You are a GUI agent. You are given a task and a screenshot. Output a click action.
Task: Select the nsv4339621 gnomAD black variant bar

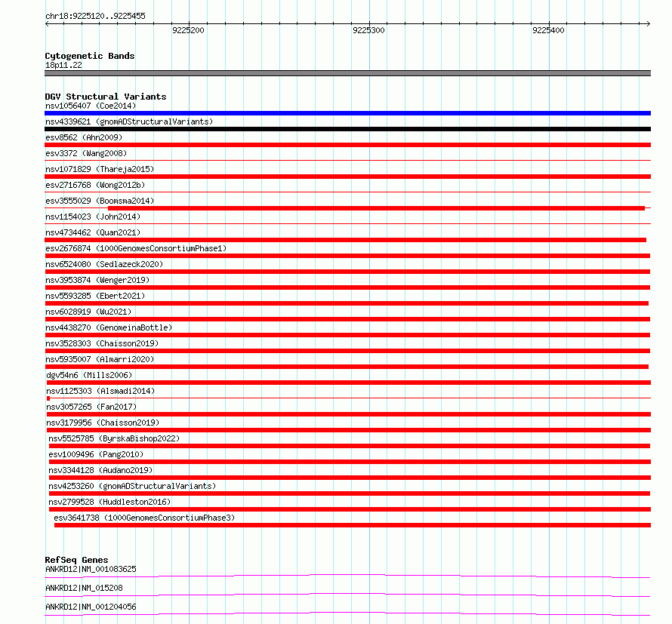347,129
